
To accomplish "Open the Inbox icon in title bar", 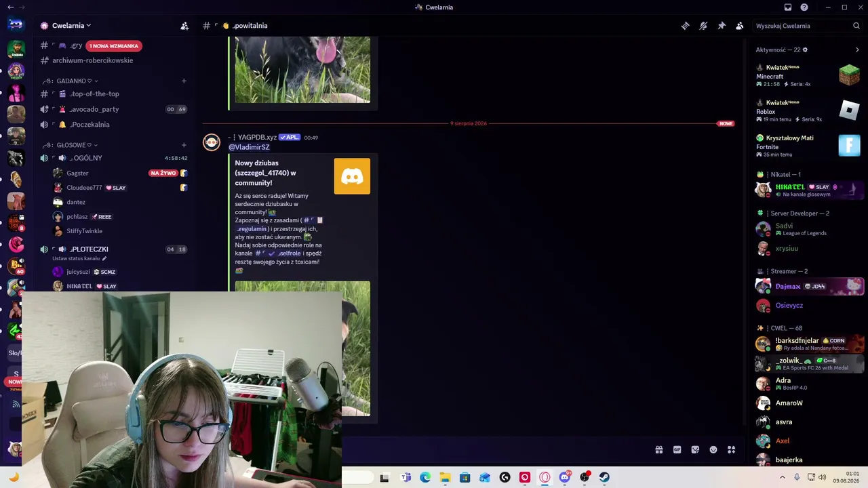I will (x=788, y=7).
